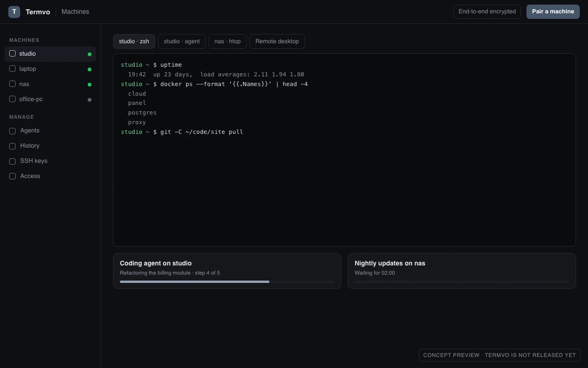Switch to the "studio · zsh" tab
The height and width of the screenshot is (368, 588).
point(134,41)
